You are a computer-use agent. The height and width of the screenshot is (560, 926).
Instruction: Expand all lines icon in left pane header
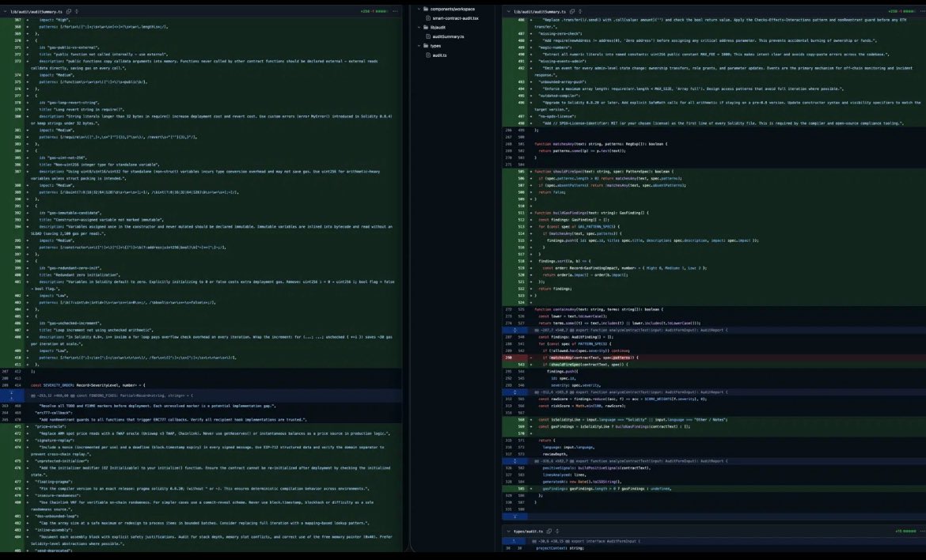76,11
